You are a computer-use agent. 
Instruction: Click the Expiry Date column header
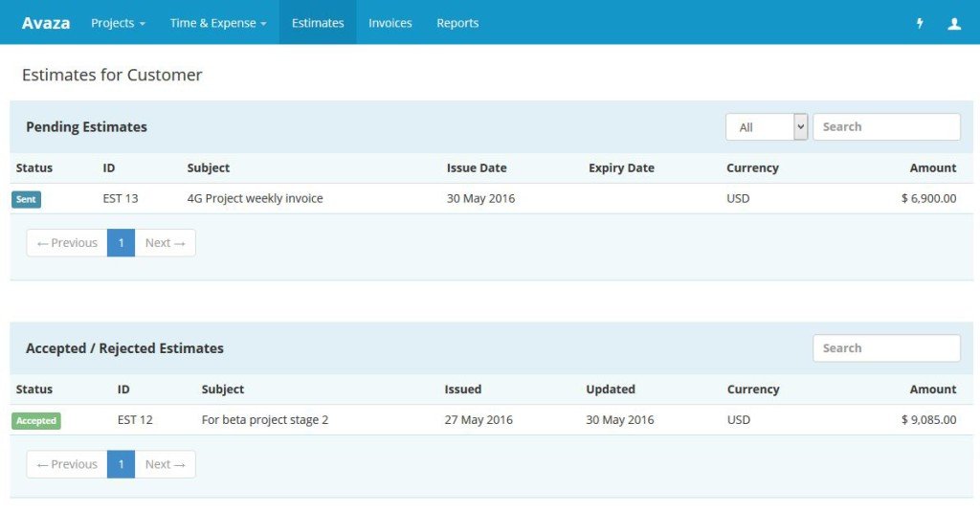pos(621,168)
